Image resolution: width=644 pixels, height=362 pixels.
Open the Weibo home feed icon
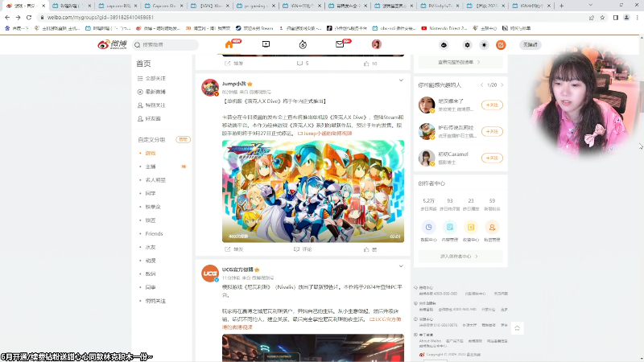coord(229,44)
